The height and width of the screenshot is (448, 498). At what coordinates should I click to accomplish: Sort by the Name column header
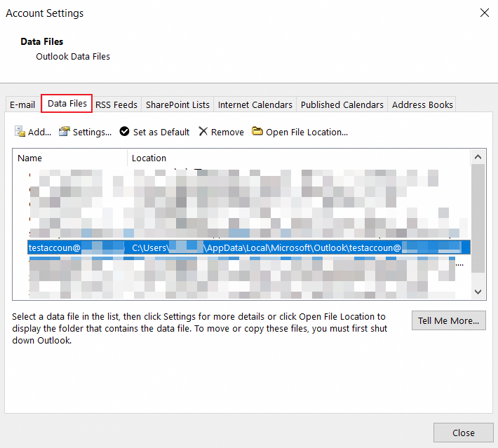[x=70, y=158]
